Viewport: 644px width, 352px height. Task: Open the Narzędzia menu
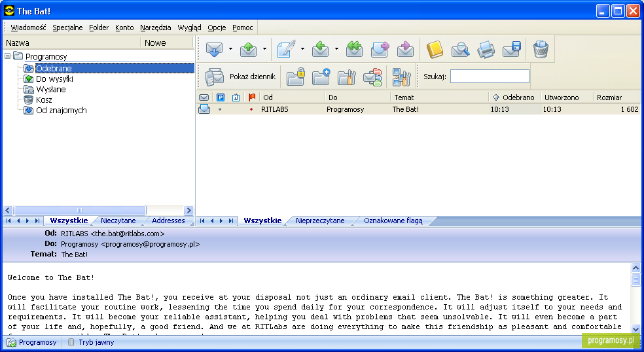coord(155,27)
